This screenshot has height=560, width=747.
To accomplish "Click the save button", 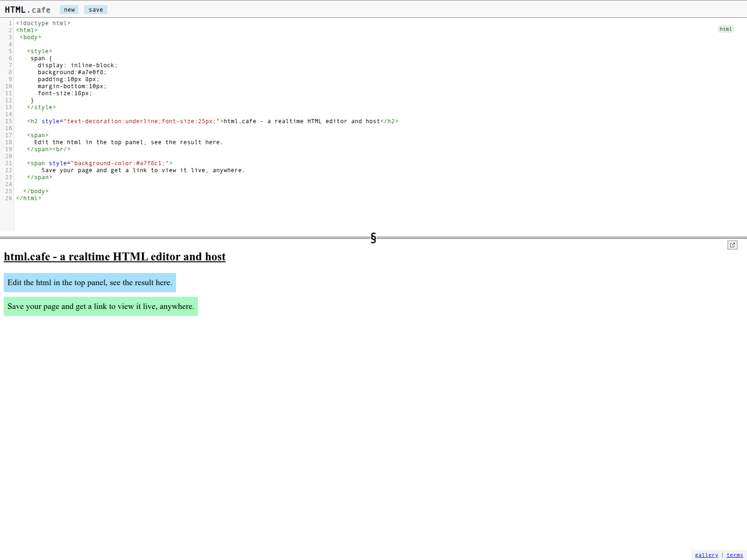I will pos(96,10).
